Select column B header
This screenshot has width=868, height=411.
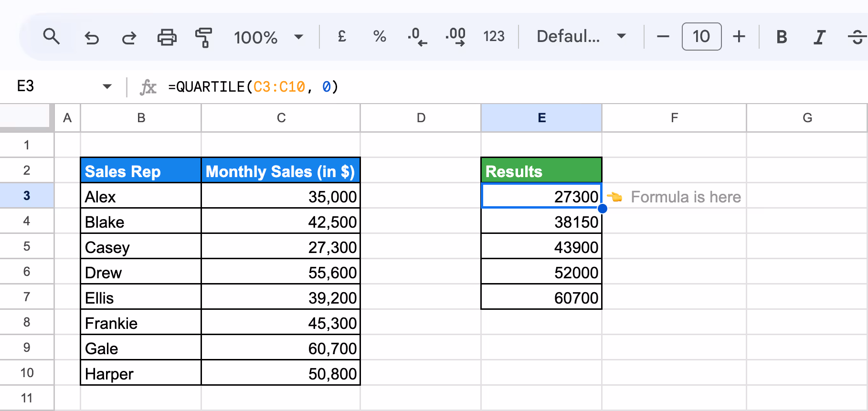(x=141, y=118)
